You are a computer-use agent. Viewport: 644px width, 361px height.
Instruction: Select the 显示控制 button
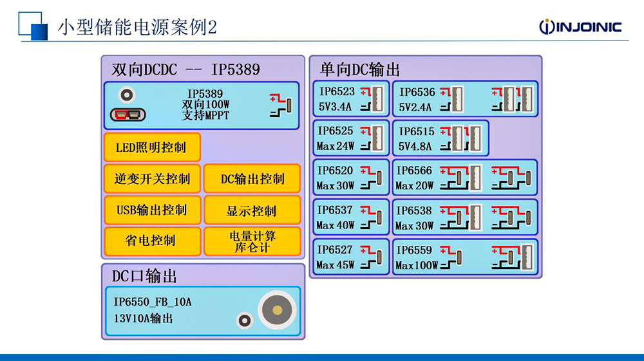252,210
